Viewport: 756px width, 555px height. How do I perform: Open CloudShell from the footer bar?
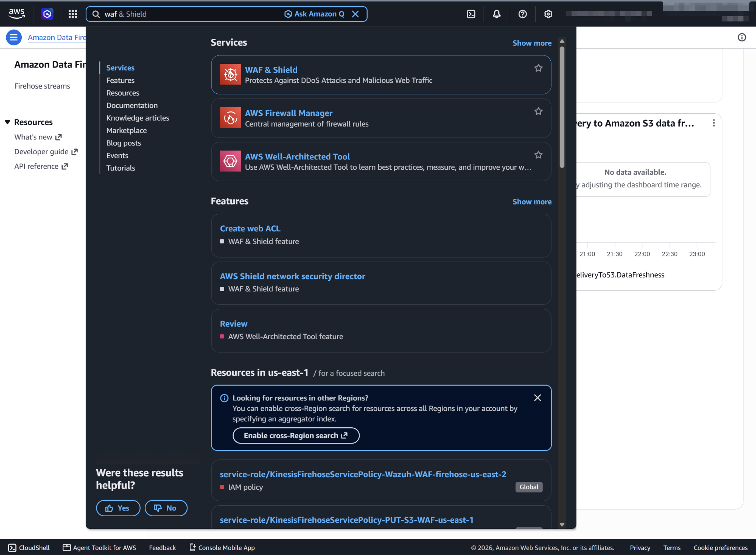[x=29, y=548]
